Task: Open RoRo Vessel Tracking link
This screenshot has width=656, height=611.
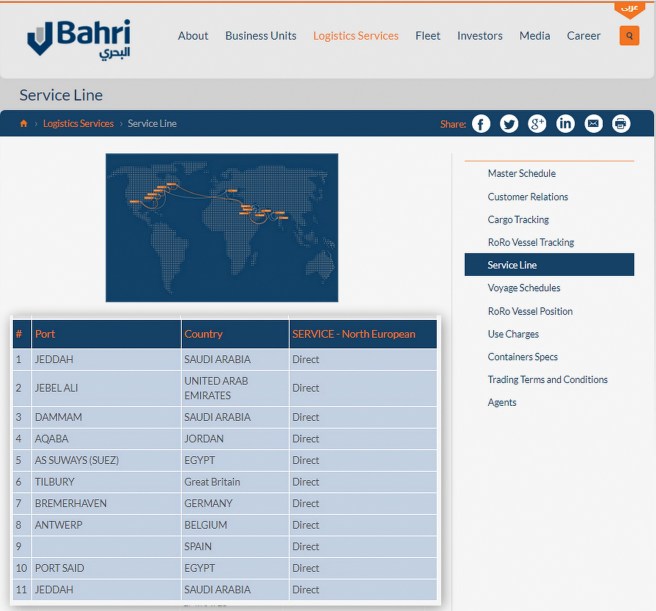Action: pos(530,243)
